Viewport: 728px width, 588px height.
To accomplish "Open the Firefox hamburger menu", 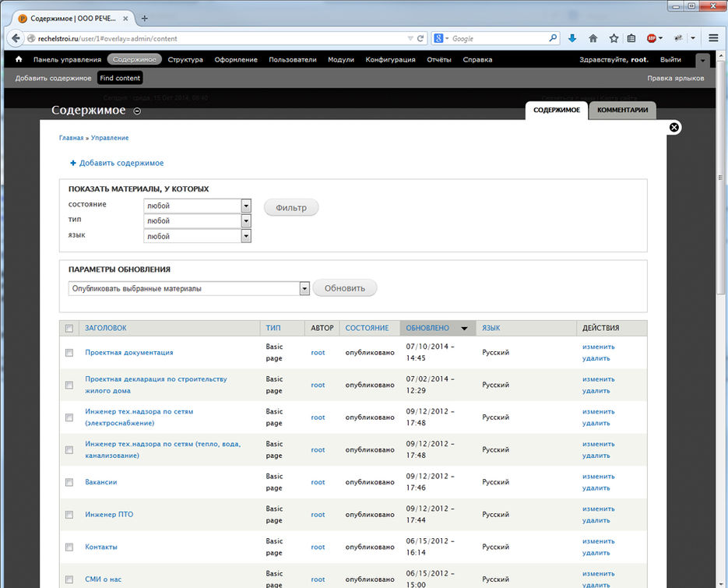I will coord(714,38).
